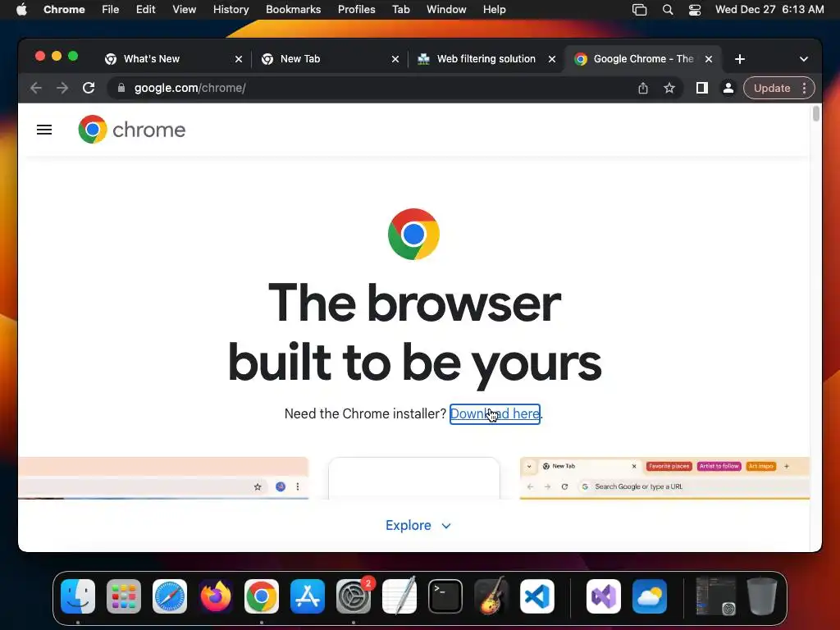Open a new tab with plus button

pos(740,59)
